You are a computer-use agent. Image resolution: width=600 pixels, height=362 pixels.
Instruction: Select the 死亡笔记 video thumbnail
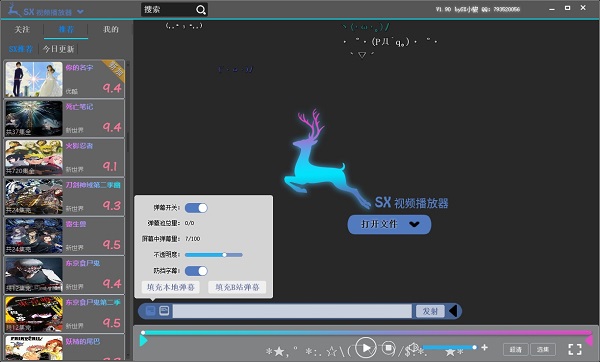point(34,118)
